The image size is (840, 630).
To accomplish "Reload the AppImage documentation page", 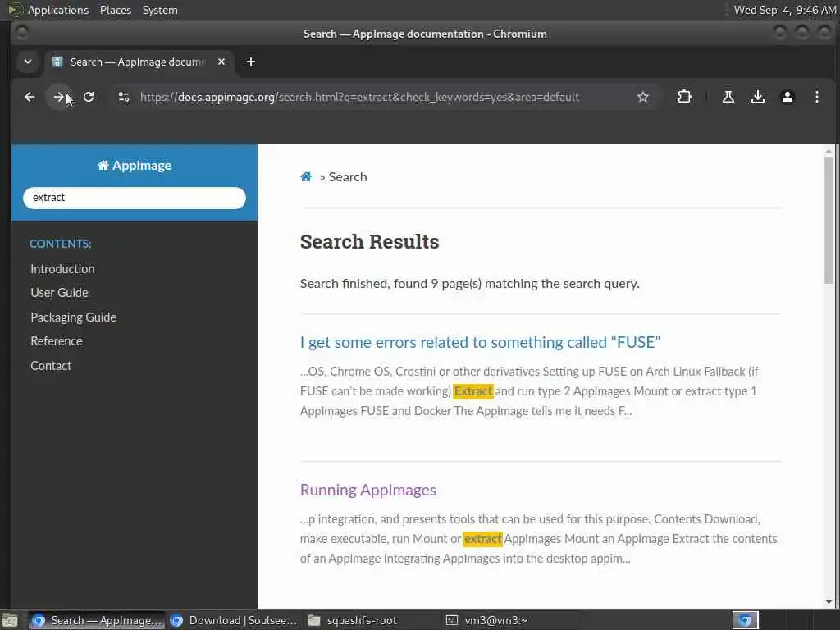I will point(89,97).
